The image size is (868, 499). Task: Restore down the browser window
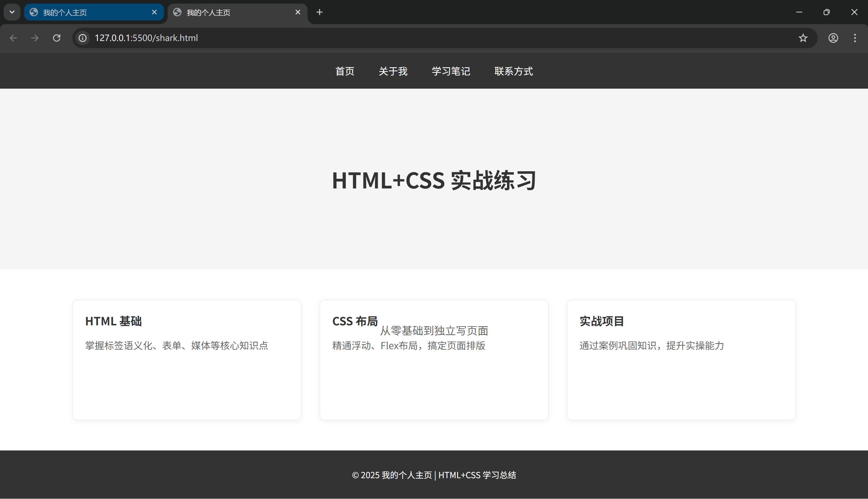pos(826,12)
